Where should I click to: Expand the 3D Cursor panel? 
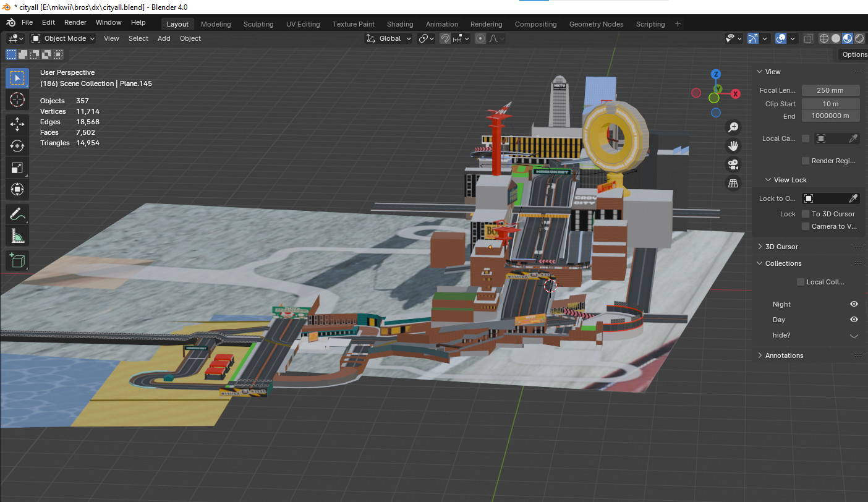coord(781,247)
